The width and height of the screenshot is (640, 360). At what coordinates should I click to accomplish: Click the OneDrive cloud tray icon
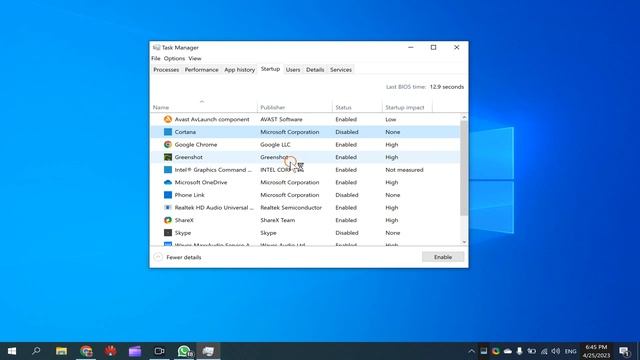pos(508,351)
